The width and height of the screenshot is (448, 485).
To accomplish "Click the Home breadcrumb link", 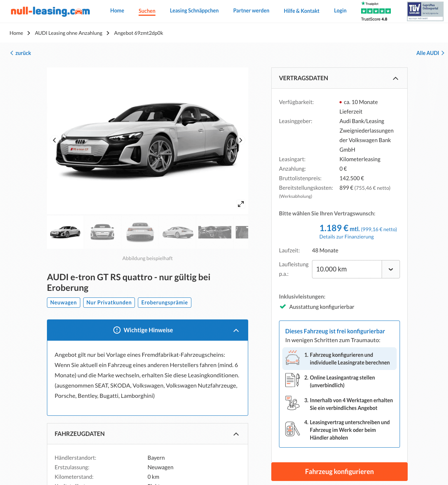I will (x=16, y=33).
